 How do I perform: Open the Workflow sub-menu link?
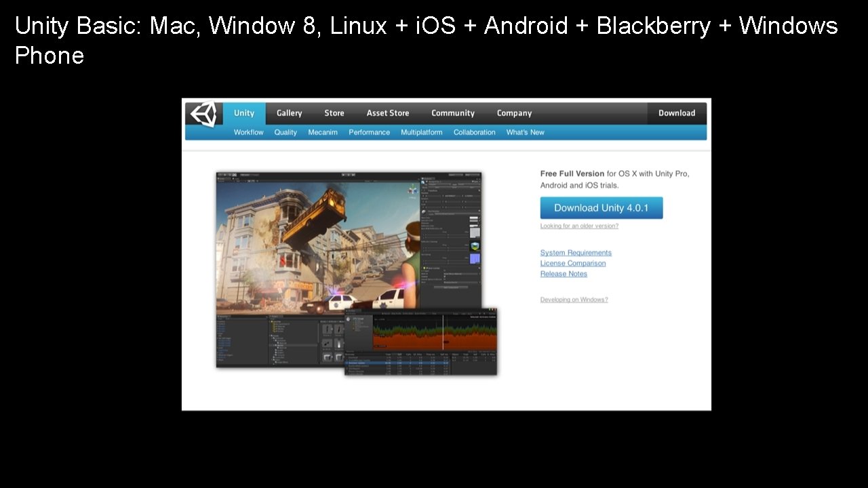(249, 132)
